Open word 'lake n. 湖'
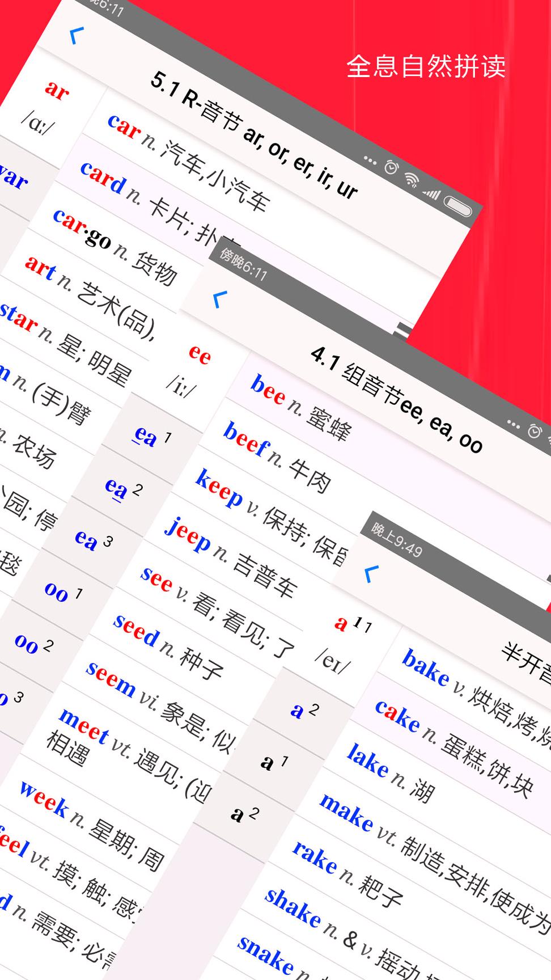 click(390, 772)
